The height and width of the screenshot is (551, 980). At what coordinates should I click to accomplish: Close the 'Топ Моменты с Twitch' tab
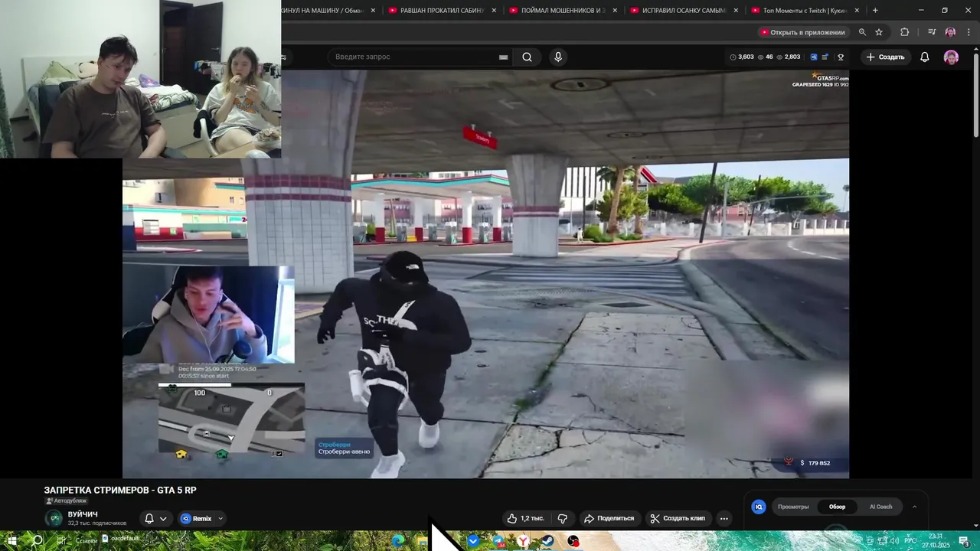(857, 11)
